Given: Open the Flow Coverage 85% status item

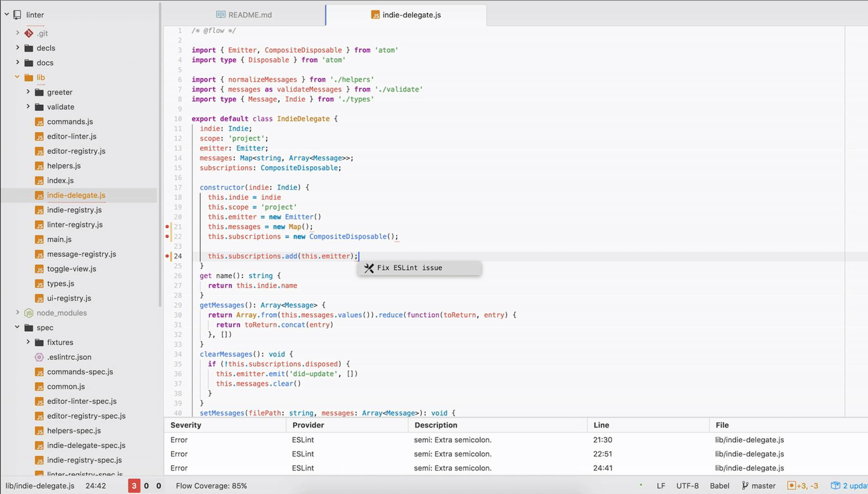Looking at the screenshot, I should [x=211, y=486].
